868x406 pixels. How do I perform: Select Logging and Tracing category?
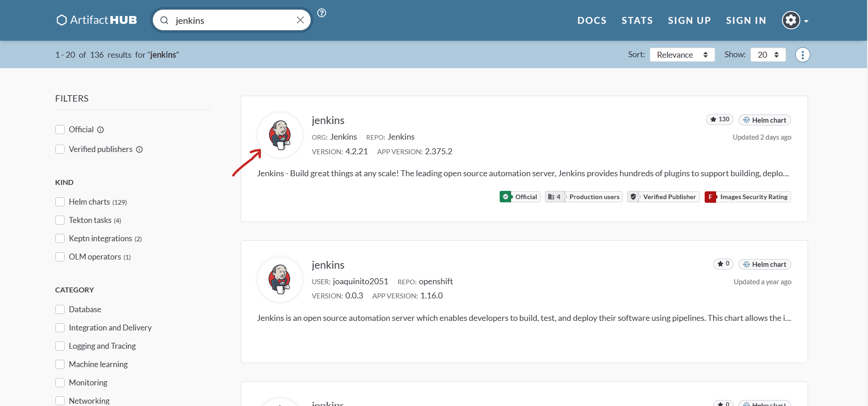pos(60,346)
